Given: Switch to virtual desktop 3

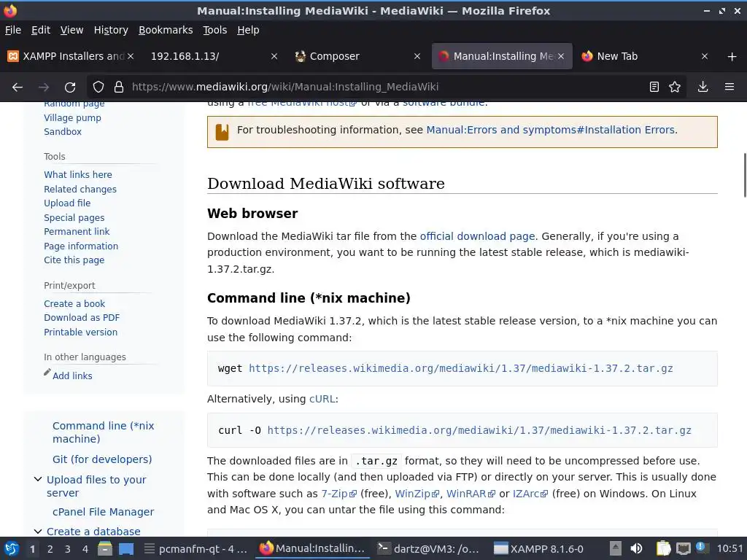Looking at the screenshot, I should (68, 549).
